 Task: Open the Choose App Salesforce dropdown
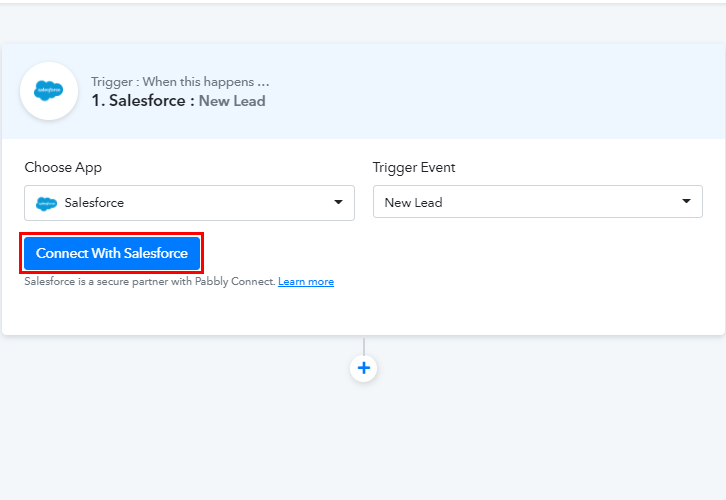pos(189,203)
